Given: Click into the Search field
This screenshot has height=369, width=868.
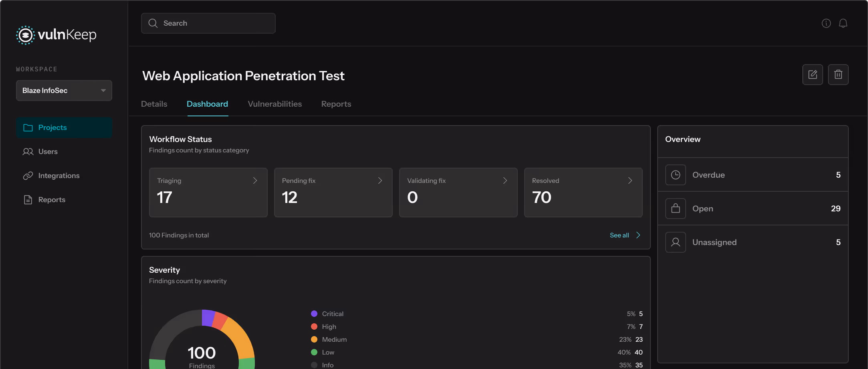Looking at the screenshot, I should (208, 23).
